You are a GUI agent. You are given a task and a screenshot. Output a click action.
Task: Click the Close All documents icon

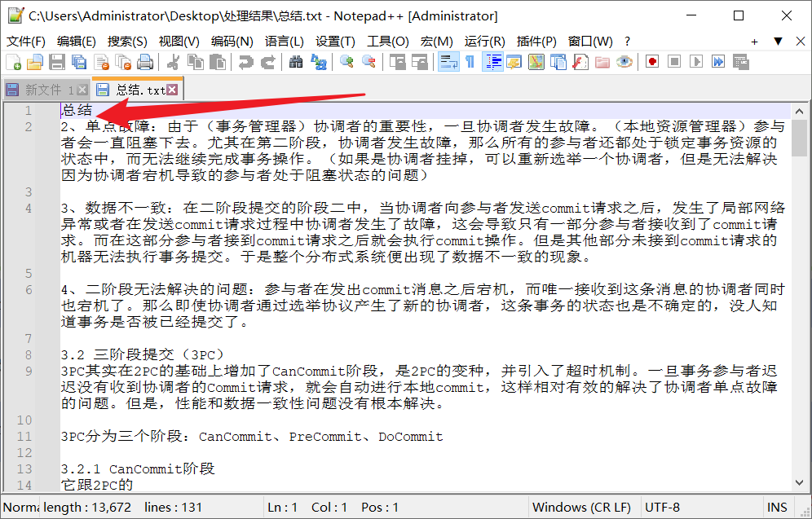123,62
